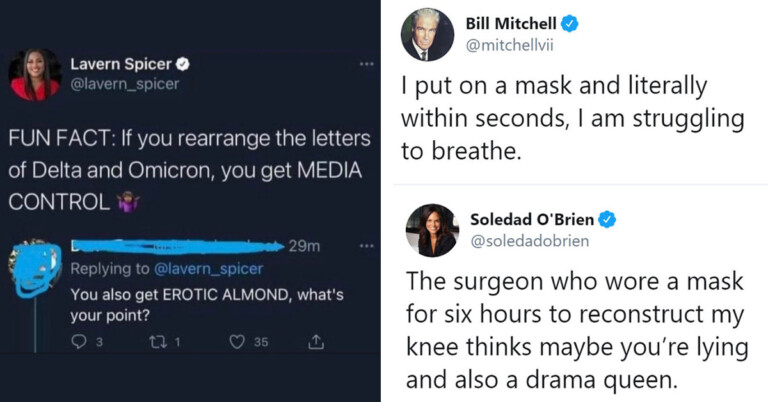This screenshot has width=768, height=402.
Task: Click the @lavern_spicer handle below her name
Action: pos(124,84)
